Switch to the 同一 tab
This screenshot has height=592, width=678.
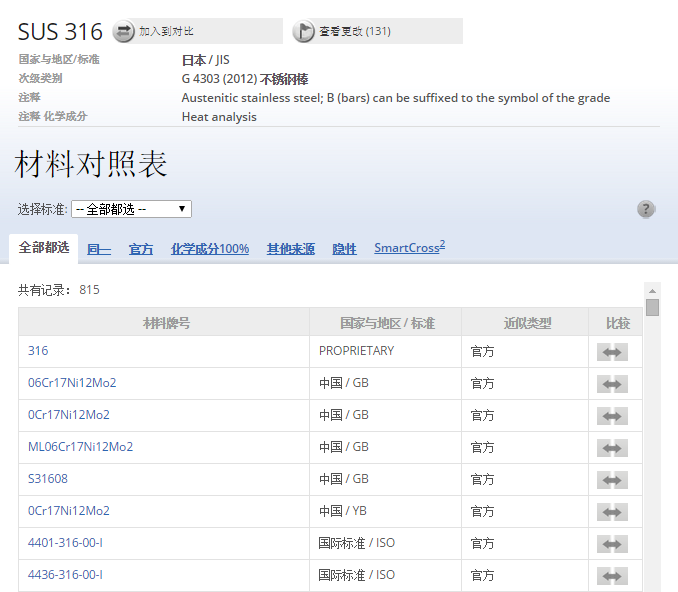coord(98,249)
